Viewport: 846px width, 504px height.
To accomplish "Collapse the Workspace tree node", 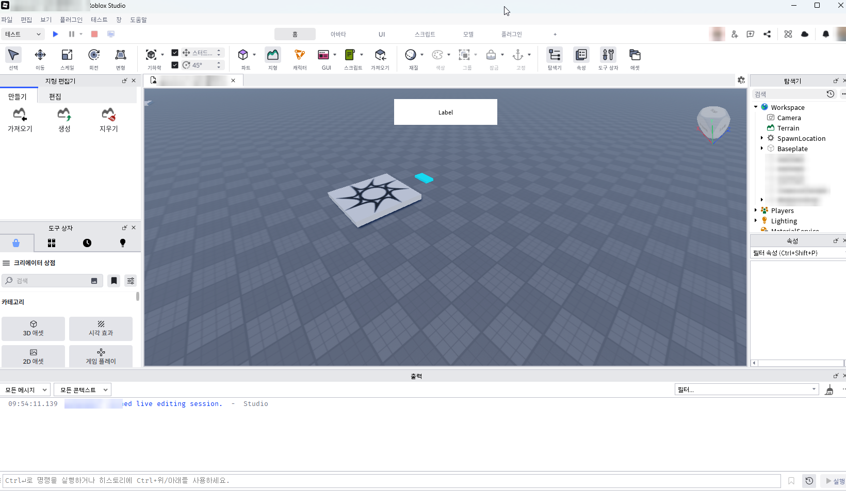I will pyautogui.click(x=756, y=107).
